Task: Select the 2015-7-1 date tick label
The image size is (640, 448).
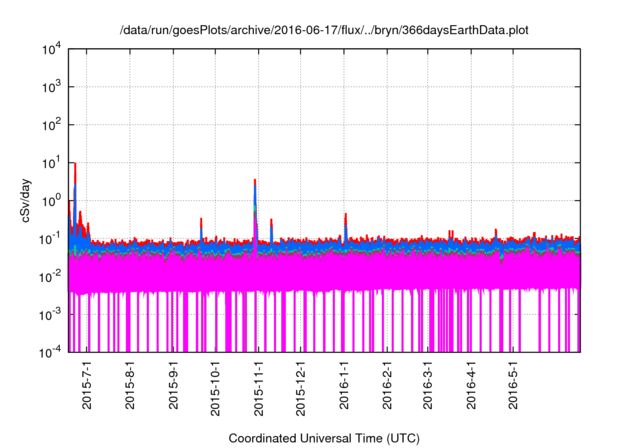Action: pos(88,385)
